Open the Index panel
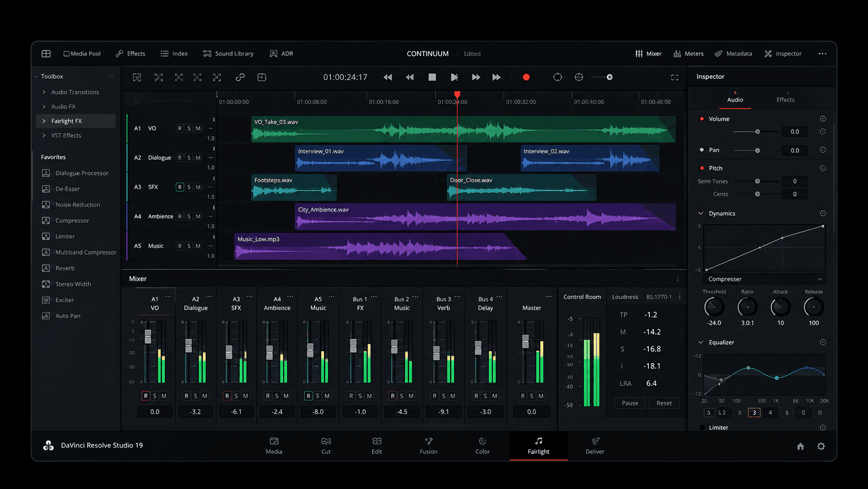 (174, 54)
